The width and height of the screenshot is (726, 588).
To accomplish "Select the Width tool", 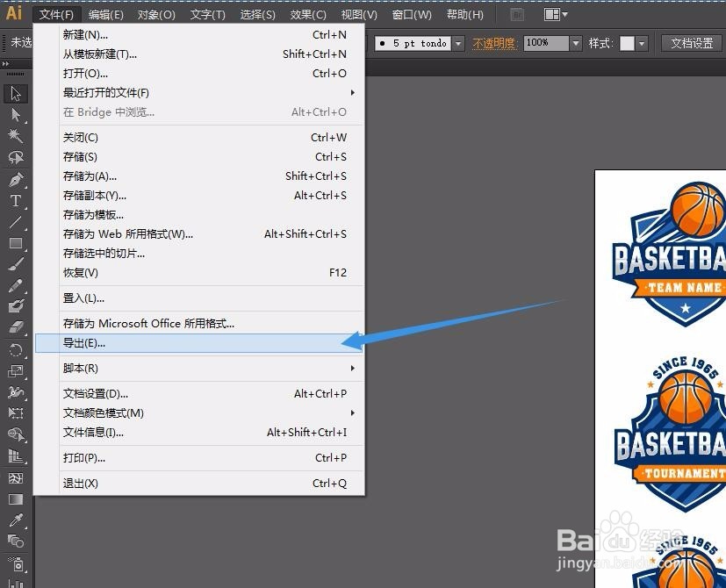I will 16,392.
